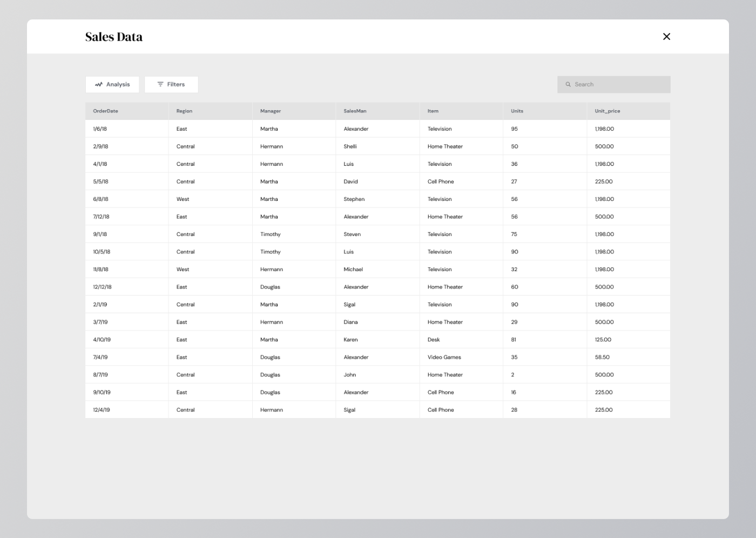Image resolution: width=756 pixels, height=538 pixels.
Task: Sort by the Item column header
Action: coord(431,111)
